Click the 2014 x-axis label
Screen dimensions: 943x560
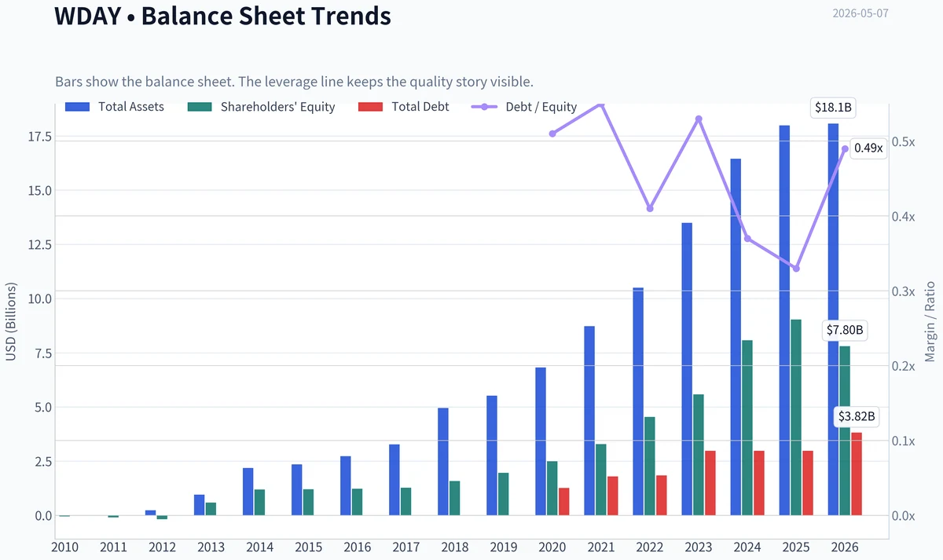point(261,546)
